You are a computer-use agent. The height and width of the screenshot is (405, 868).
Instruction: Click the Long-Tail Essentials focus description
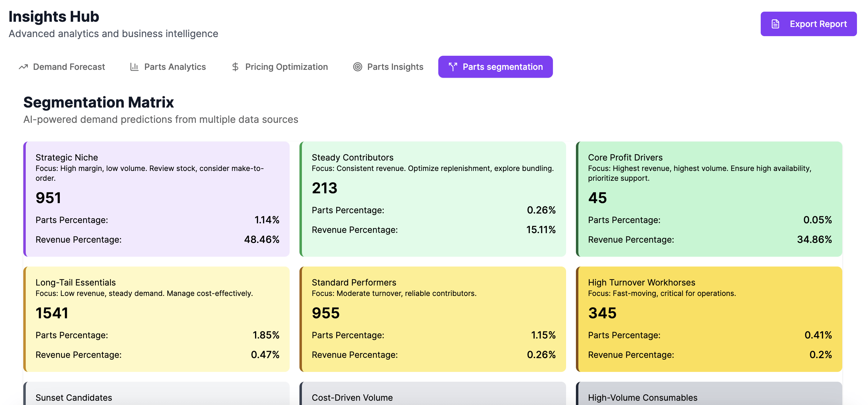click(x=144, y=293)
